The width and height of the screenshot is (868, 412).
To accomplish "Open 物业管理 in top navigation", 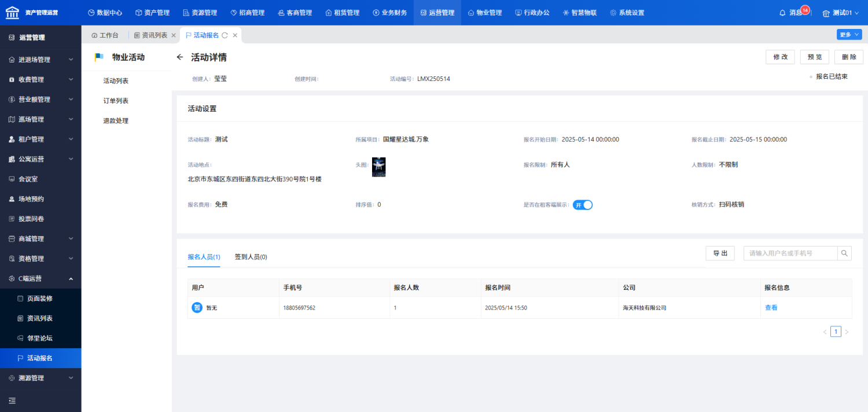I will 484,13.
